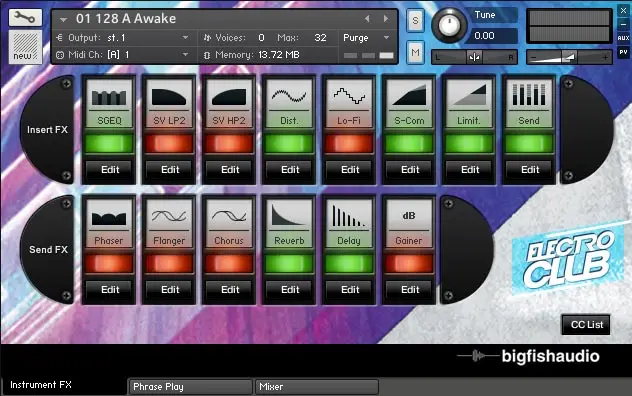
Task: Open the Output st. 1 dropdown
Action: click(x=123, y=38)
